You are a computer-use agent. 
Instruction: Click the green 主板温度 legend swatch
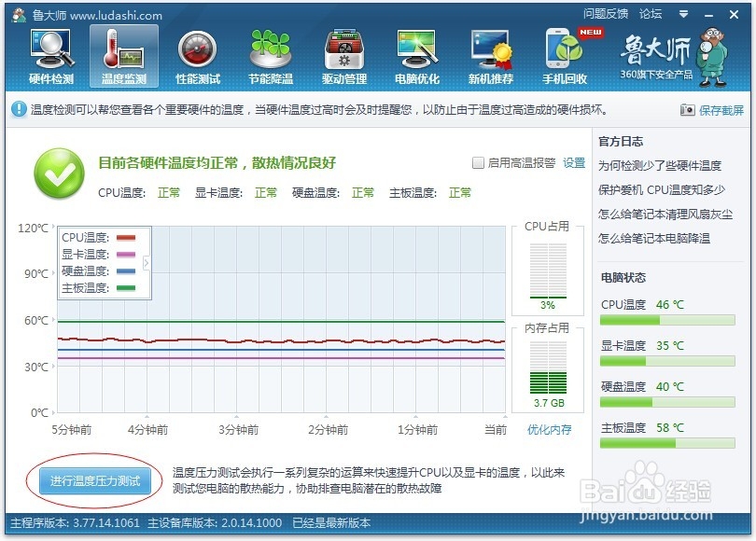126,288
